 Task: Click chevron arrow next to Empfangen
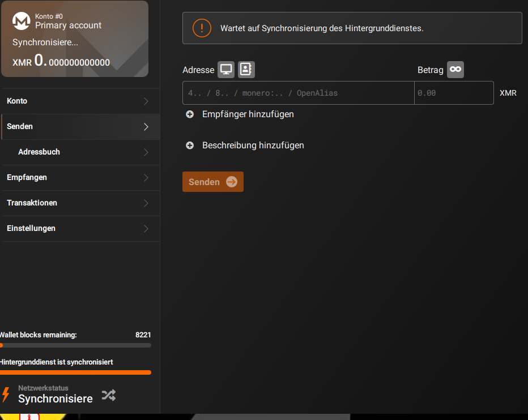(x=146, y=178)
